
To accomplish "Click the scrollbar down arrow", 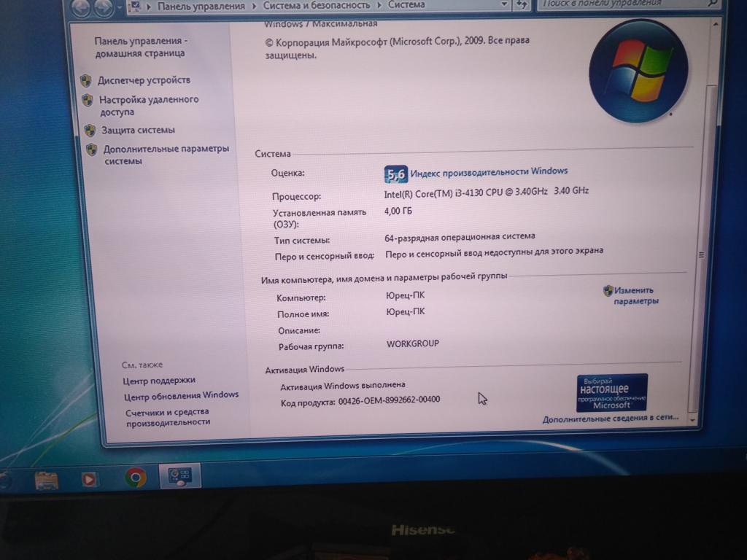I will 693,420.
